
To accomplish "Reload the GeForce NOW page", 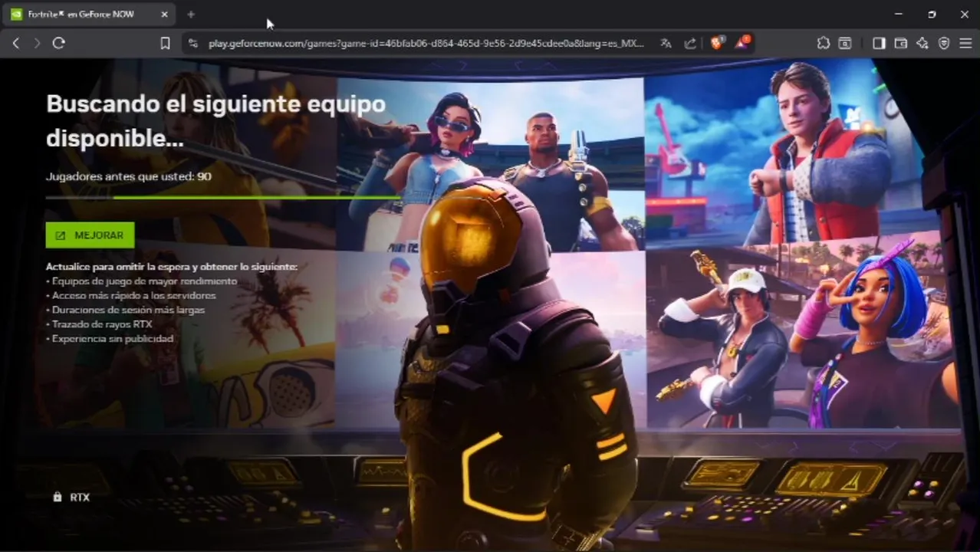I will coord(58,44).
